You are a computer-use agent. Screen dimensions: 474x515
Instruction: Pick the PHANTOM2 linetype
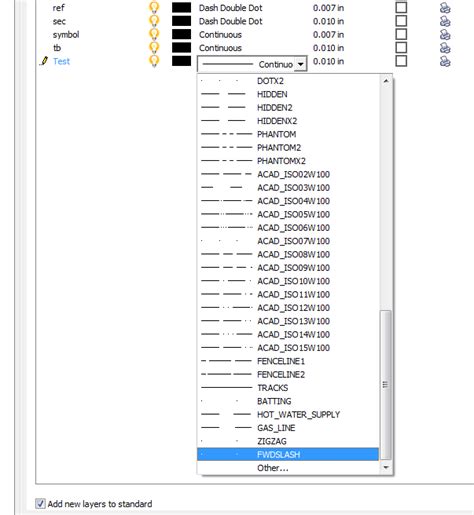(288, 148)
